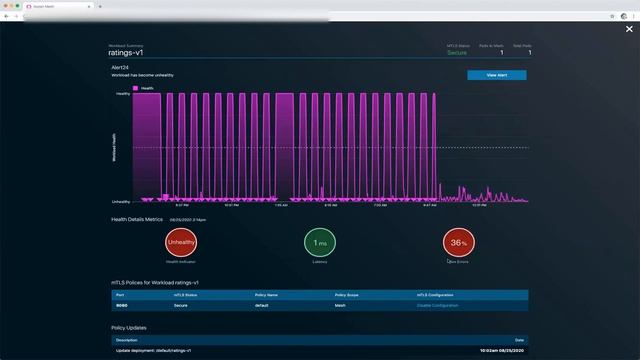This screenshot has width=640, height=360.
Task: Click the Mesh policy scope cell
Action: tap(340, 305)
